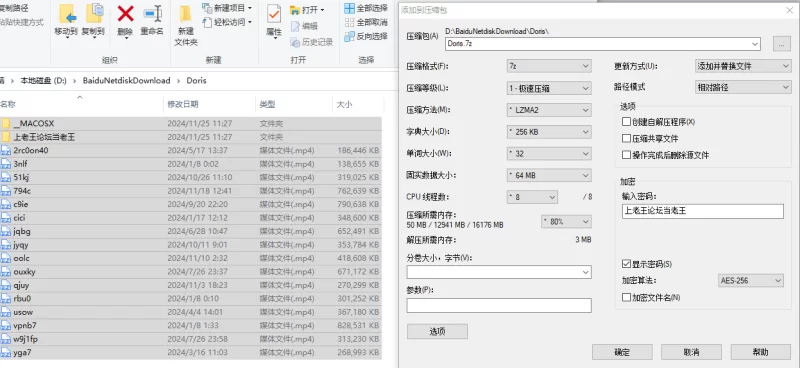
Task: Click the archive name Doris.7z field
Action: pyautogui.click(x=603, y=44)
